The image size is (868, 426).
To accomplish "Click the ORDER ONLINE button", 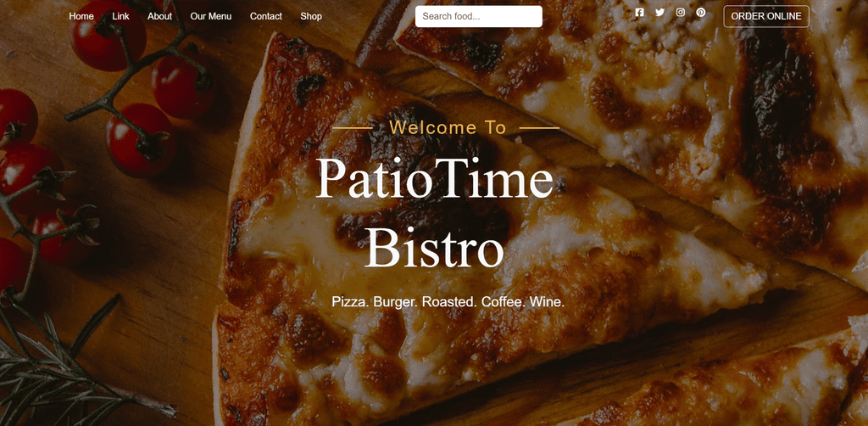I will pyautogui.click(x=766, y=16).
